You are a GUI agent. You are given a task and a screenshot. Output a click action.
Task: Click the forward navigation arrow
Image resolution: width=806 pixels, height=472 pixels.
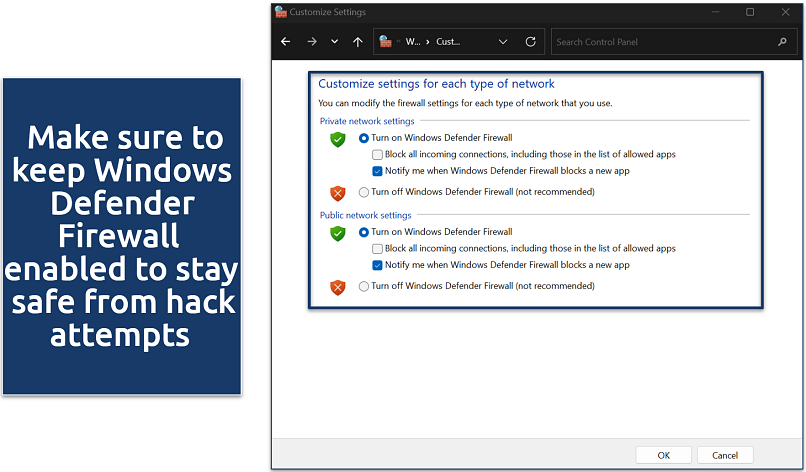click(311, 42)
